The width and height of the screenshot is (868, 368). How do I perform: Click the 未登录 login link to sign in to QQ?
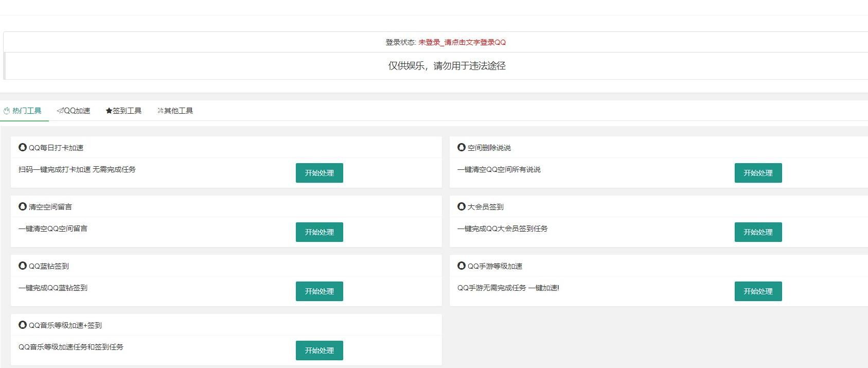click(462, 42)
